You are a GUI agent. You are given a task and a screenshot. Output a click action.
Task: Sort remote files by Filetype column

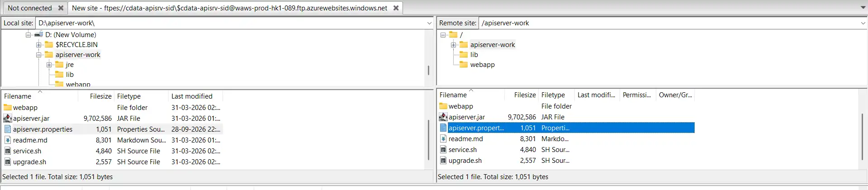(x=556, y=95)
